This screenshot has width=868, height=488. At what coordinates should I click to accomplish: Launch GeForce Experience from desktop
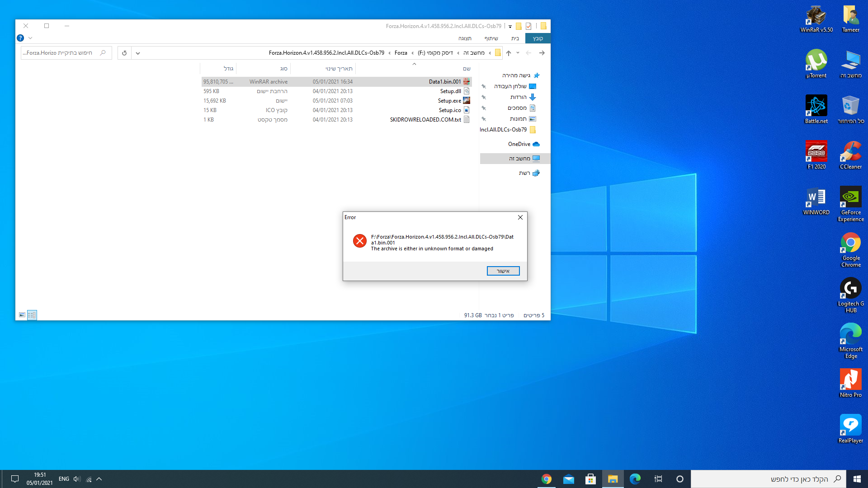851,204
